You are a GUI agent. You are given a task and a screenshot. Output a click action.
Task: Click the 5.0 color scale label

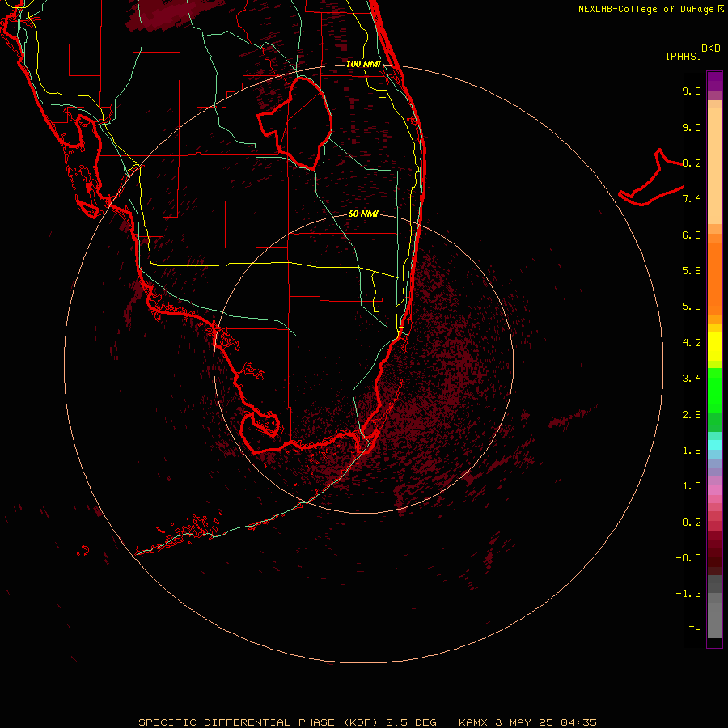[692, 307]
